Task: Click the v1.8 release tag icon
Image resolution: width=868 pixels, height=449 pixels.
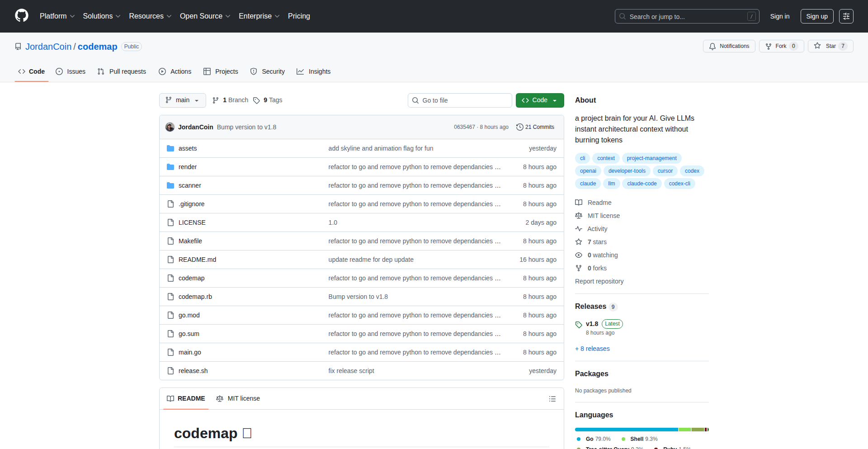Action: [x=579, y=324]
